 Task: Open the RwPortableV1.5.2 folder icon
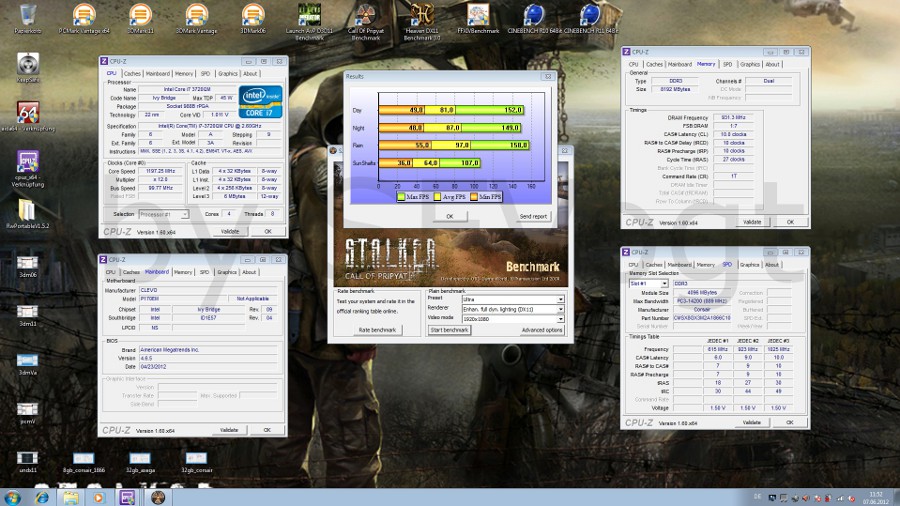pyautogui.click(x=28, y=212)
